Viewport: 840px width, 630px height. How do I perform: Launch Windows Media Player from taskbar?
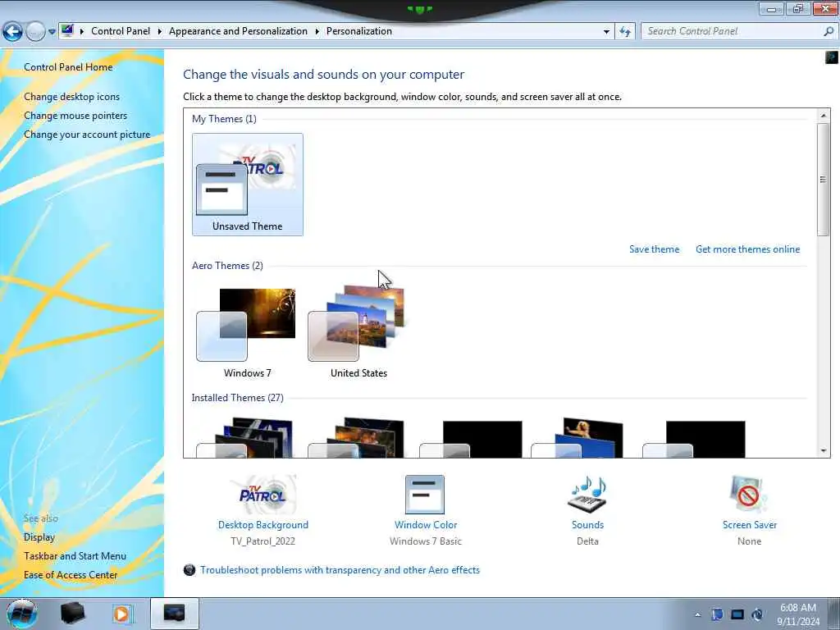(121, 614)
